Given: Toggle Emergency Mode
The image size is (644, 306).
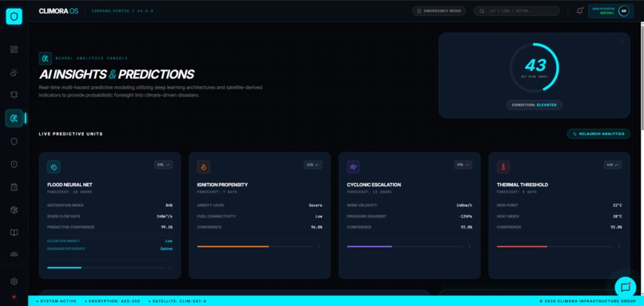Looking at the screenshot, I should click(439, 11).
